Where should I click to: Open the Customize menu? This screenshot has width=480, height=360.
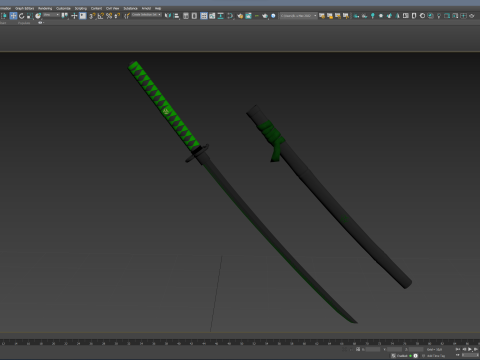(x=63, y=8)
